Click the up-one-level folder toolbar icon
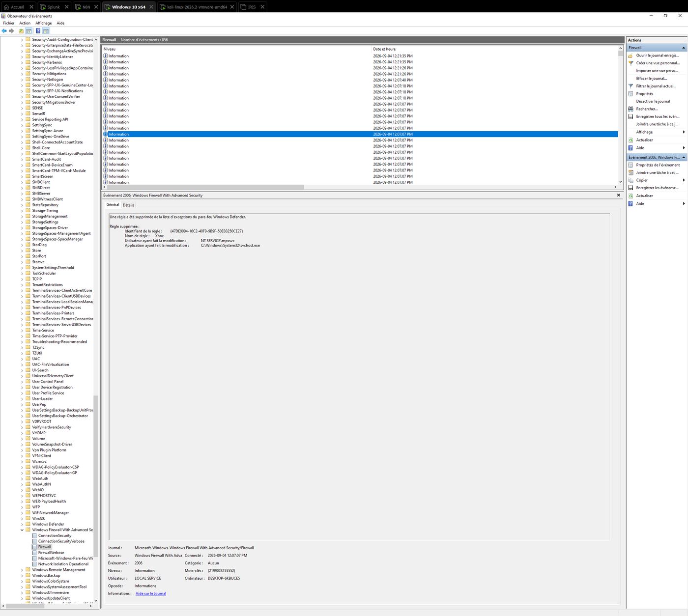The height and width of the screenshot is (616, 688). [x=21, y=31]
